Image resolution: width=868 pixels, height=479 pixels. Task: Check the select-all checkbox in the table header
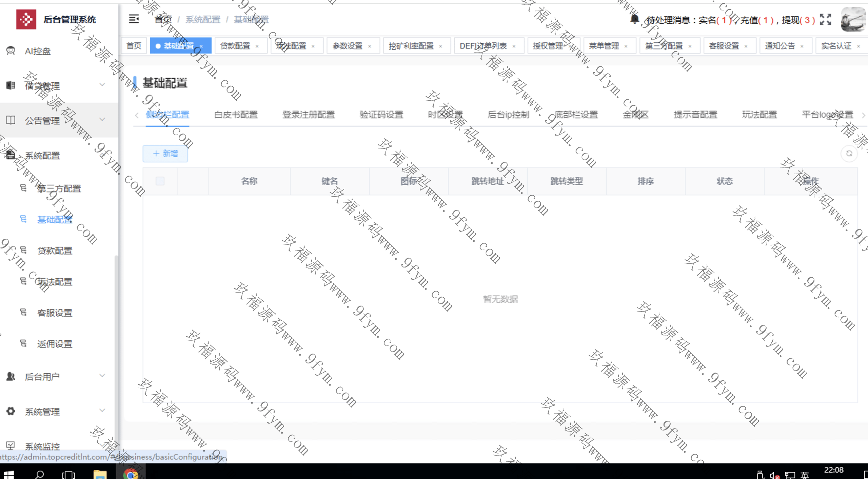160,181
